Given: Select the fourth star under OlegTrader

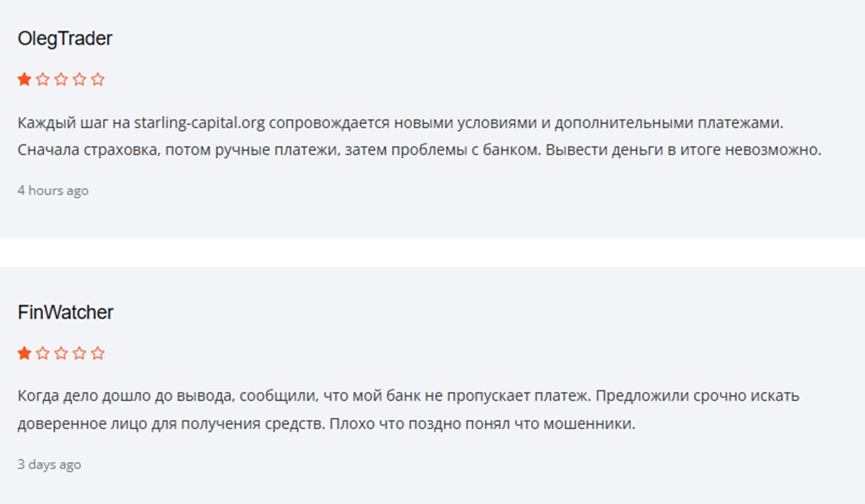Looking at the screenshot, I should tap(79, 79).
